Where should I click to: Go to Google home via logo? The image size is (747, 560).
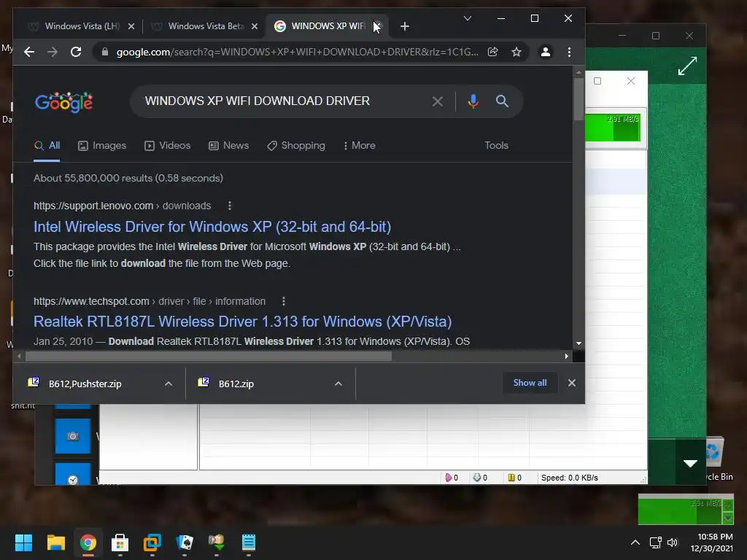(64, 102)
